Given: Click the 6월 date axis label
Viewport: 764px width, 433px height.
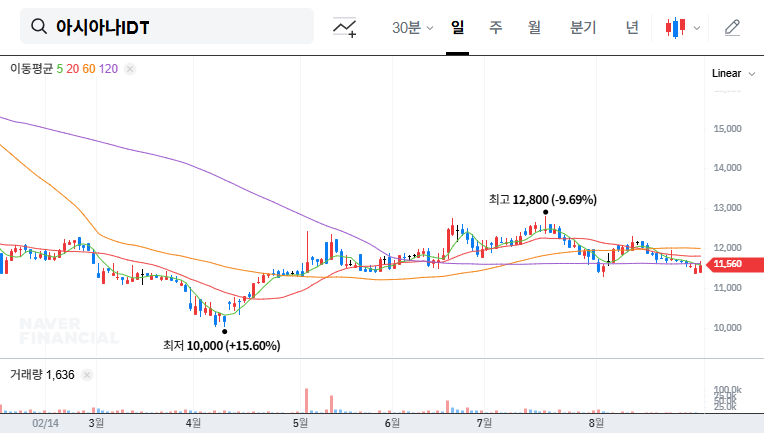Looking at the screenshot, I should [x=392, y=423].
